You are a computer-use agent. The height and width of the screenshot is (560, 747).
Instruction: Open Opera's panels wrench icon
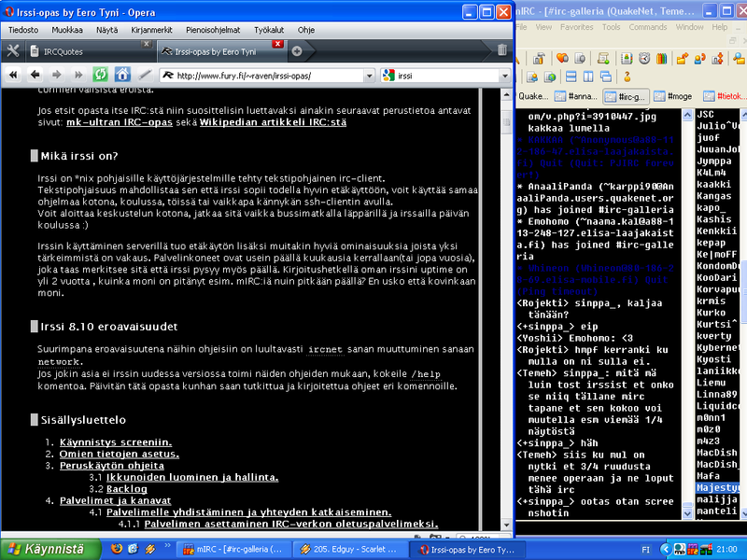(x=12, y=51)
